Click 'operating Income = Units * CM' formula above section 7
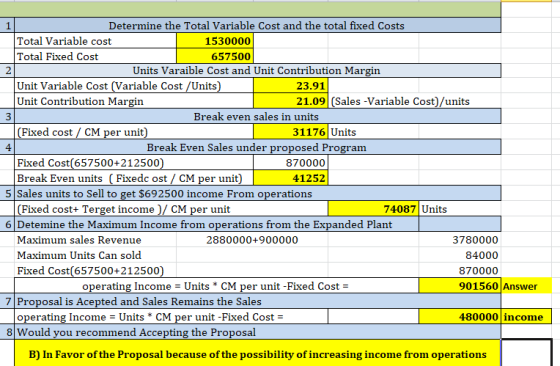560x366 pixels. 216,286
